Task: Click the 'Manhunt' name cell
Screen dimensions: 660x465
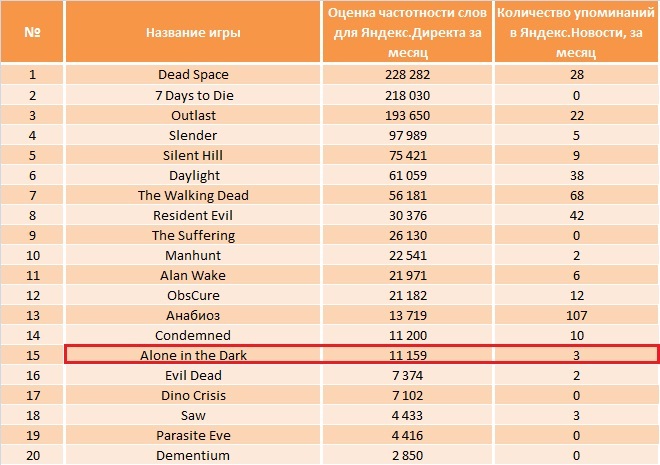Action: tap(193, 255)
